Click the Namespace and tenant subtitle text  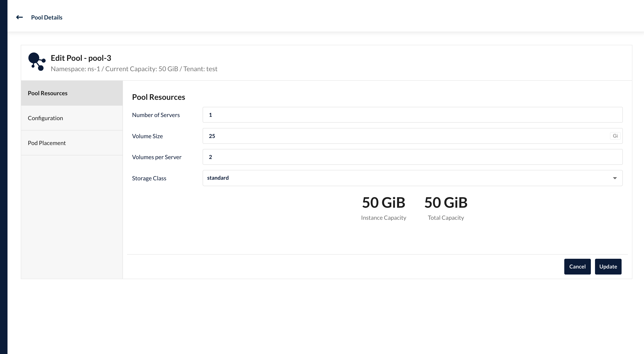point(134,69)
